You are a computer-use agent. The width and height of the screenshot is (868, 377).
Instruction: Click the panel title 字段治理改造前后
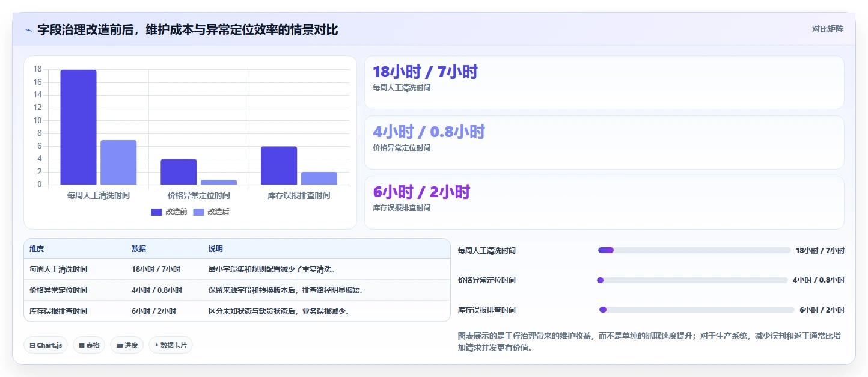188,29
